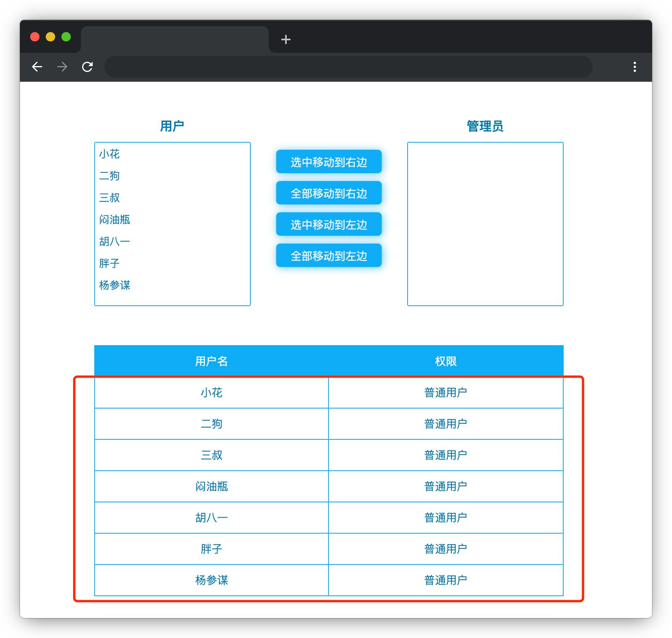This screenshot has height=638, width=672.
Task: Click the browser back arrow
Action: tap(37, 67)
